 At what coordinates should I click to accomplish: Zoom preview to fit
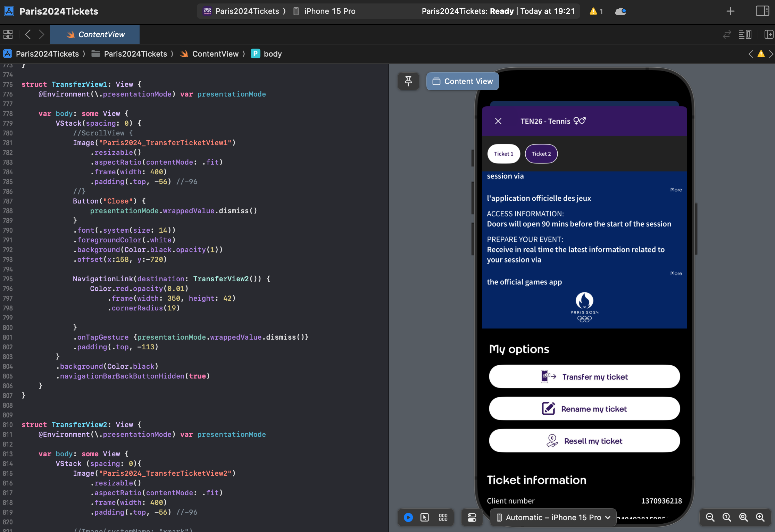tap(743, 517)
